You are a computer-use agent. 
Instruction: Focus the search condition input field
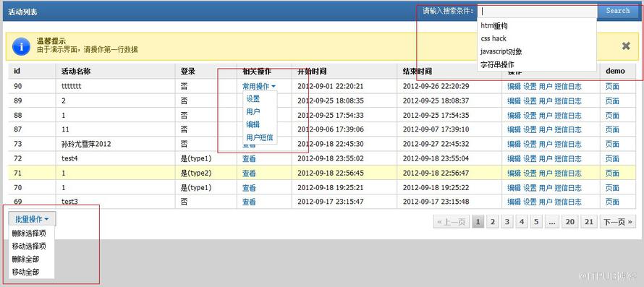[537, 11]
